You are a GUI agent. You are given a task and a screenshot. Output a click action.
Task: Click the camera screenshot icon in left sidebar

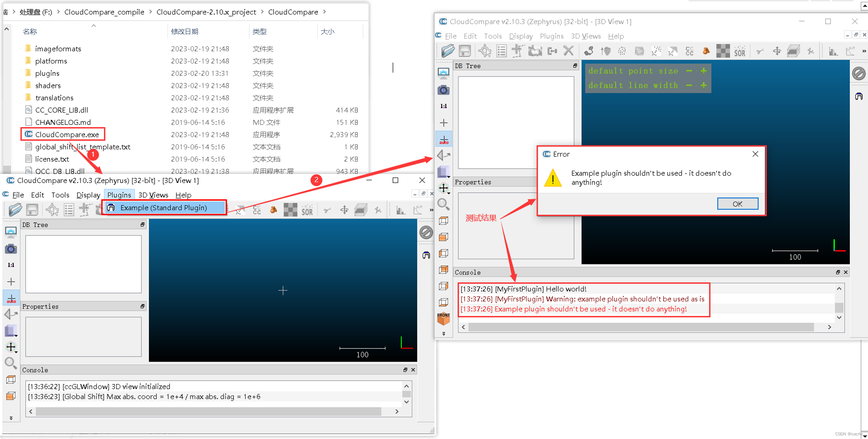[444, 90]
